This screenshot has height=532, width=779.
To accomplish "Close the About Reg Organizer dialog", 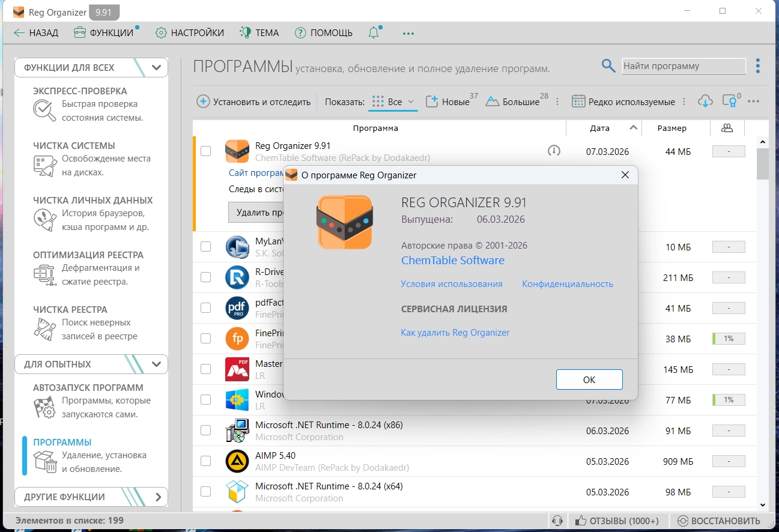I will click(x=625, y=175).
